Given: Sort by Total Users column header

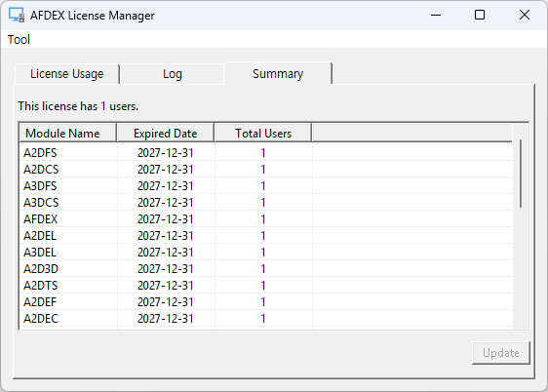Looking at the screenshot, I should pyautogui.click(x=263, y=134).
